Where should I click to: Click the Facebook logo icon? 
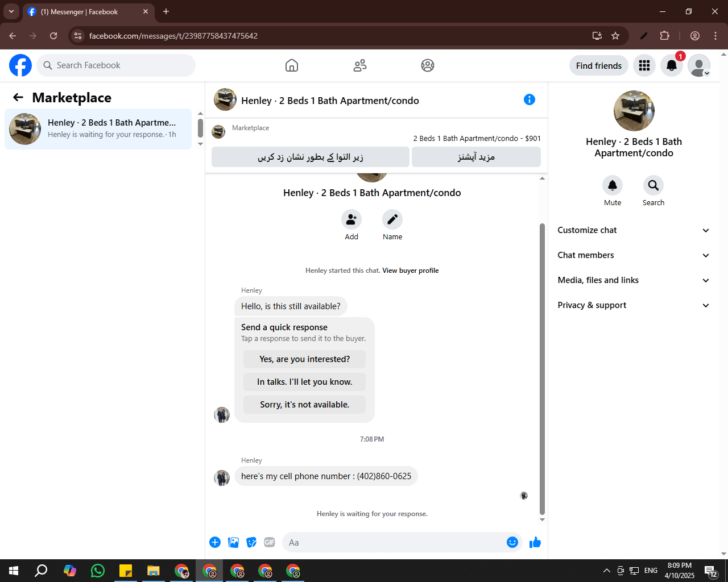coord(20,65)
